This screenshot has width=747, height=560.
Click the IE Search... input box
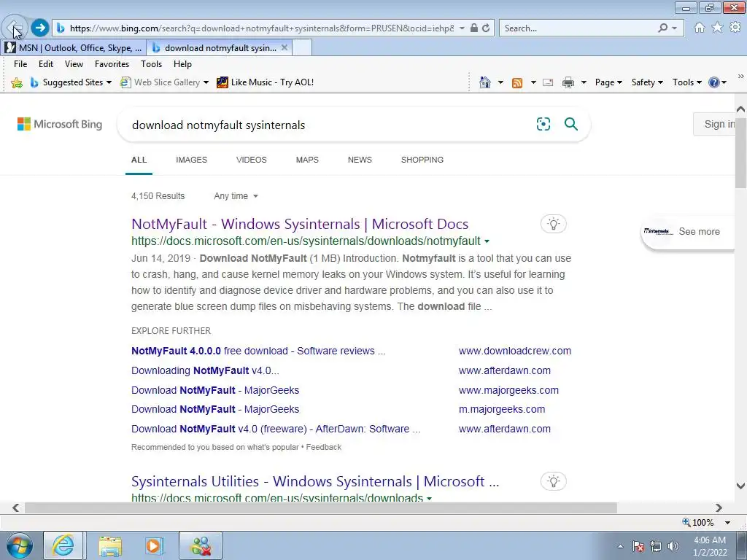click(x=578, y=28)
